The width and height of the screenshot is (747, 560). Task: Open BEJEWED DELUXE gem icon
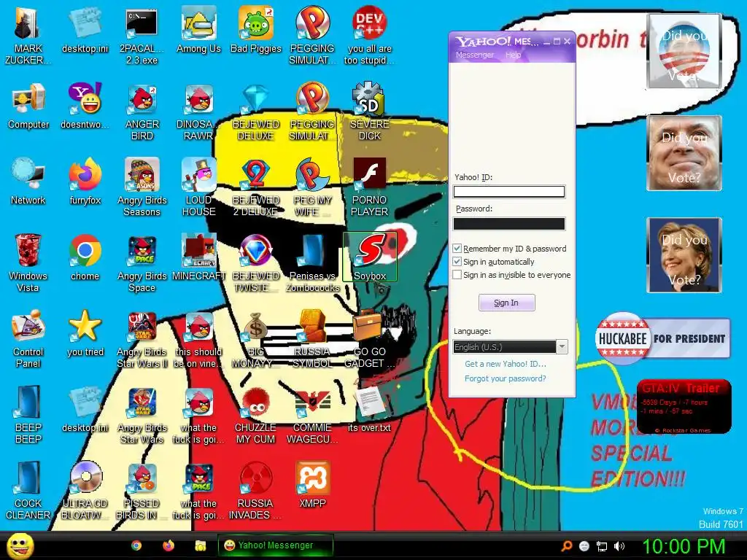click(x=256, y=112)
